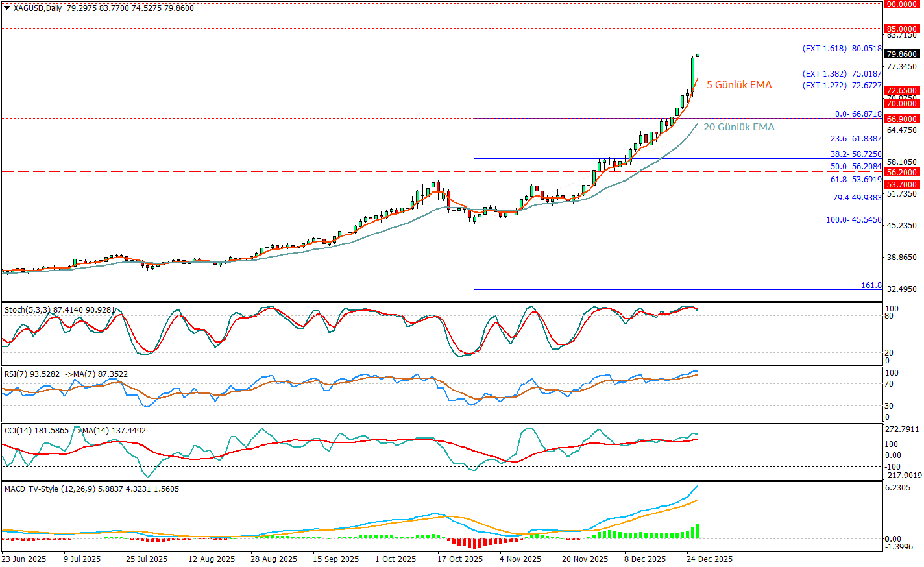Select the 17 Oct 2025 date on the time axis
Screen dimensions: 924x567
(460, 559)
